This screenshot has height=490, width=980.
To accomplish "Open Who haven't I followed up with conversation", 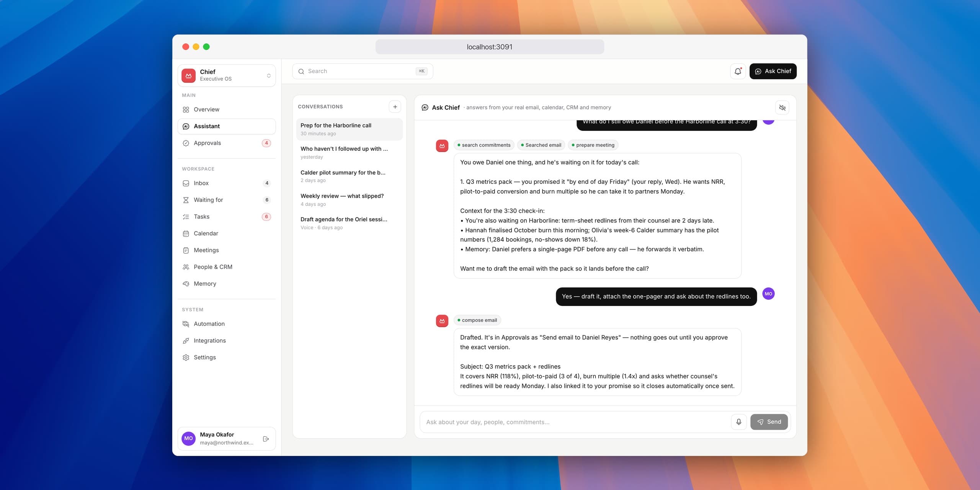I will click(349, 153).
